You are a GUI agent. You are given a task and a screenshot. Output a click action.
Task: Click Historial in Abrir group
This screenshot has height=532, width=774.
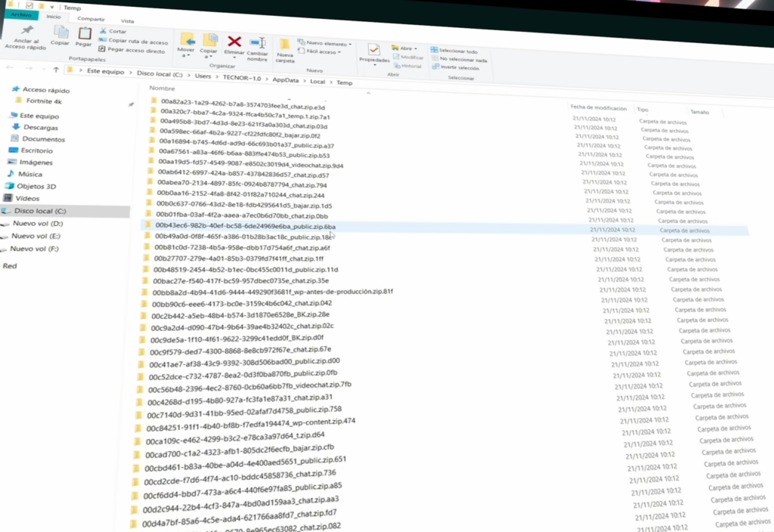408,66
